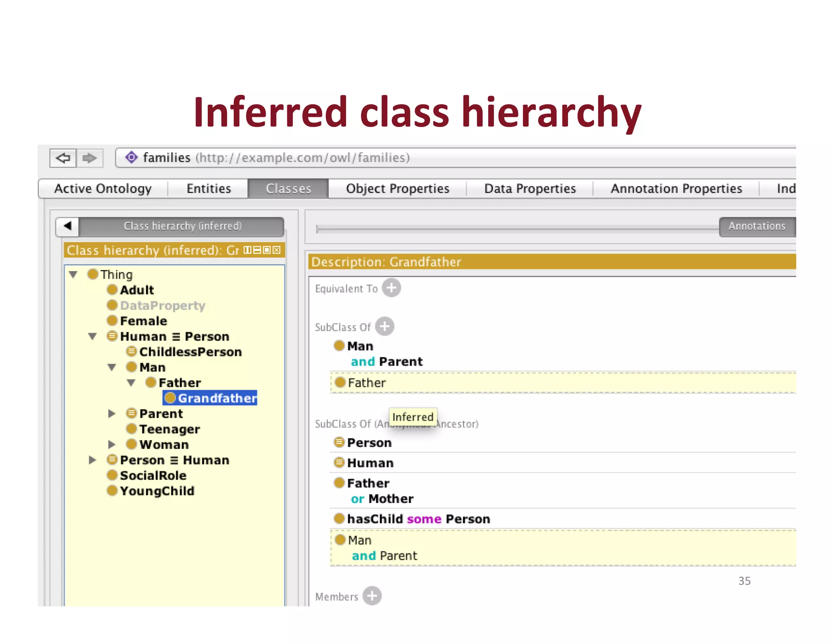The height and width of the screenshot is (644, 834).
Task: Click Father in 'Father or Mother'
Action: tap(368, 483)
